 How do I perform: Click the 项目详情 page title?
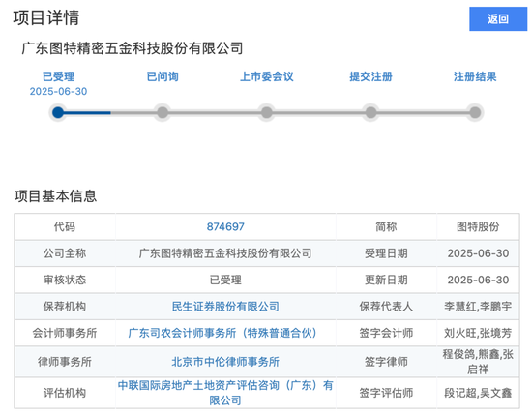click(x=46, y=17)
